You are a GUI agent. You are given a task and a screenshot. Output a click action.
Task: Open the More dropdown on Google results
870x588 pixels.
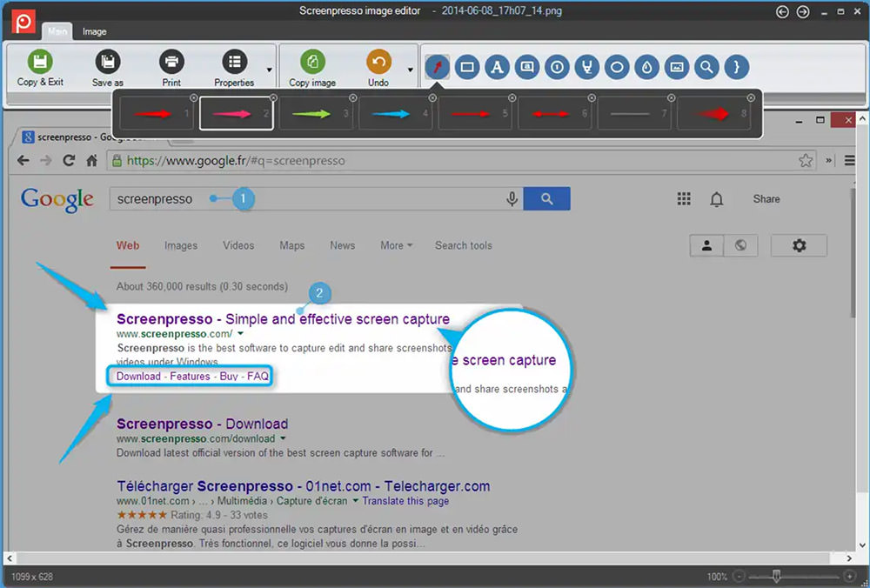point(396,246)
